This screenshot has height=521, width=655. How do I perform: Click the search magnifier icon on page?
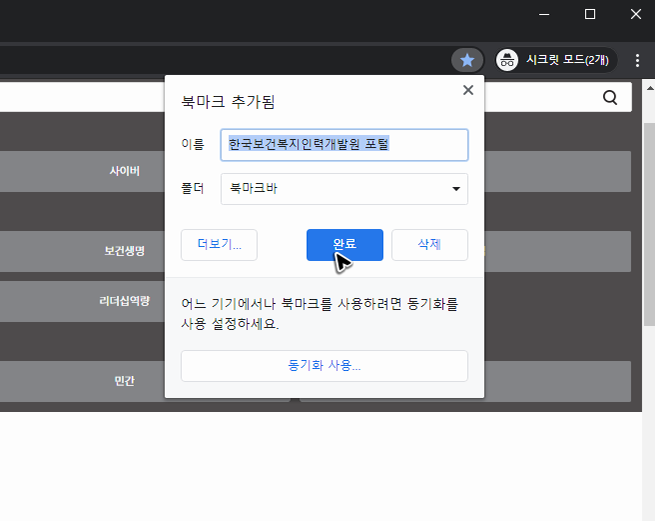[x=610, y=97]
